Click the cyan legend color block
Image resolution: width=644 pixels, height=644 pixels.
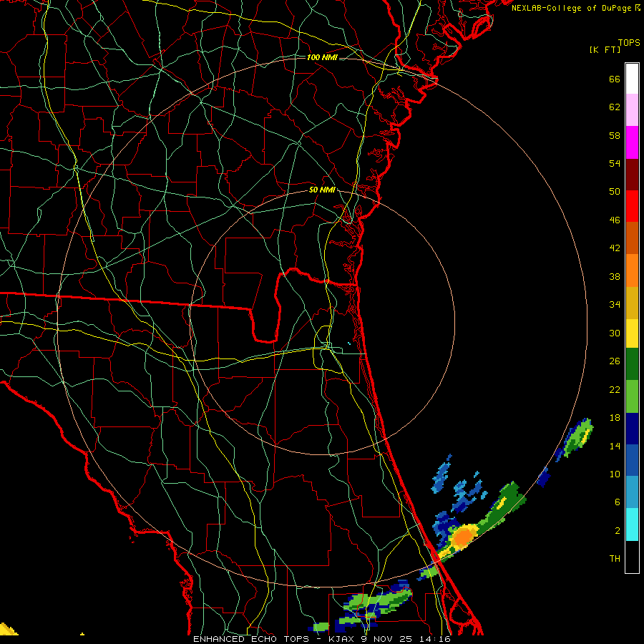click(632, 525)
